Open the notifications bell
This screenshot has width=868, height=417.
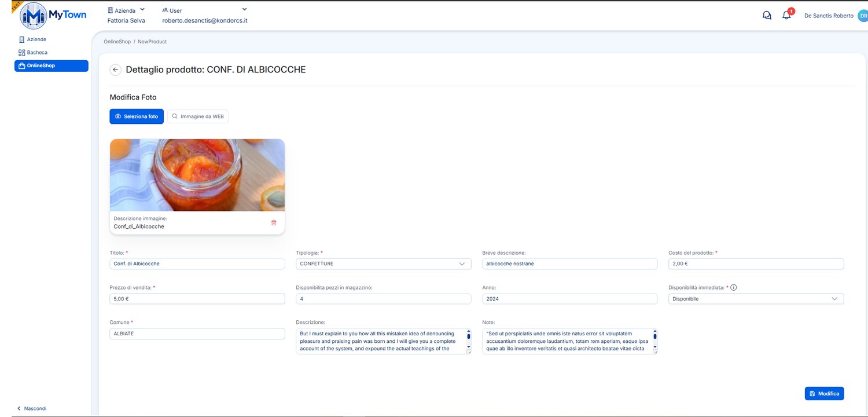[786, 16]
